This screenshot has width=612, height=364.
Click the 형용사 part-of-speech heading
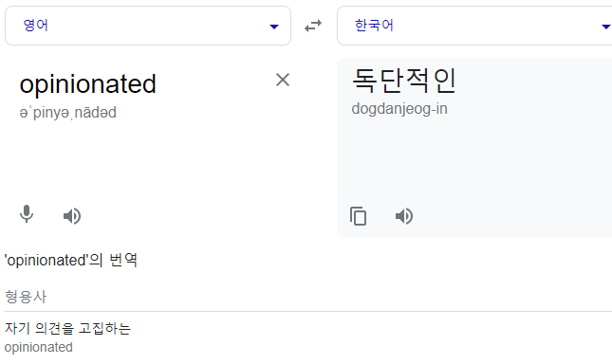pyautogui.click(x=26, y=297)
